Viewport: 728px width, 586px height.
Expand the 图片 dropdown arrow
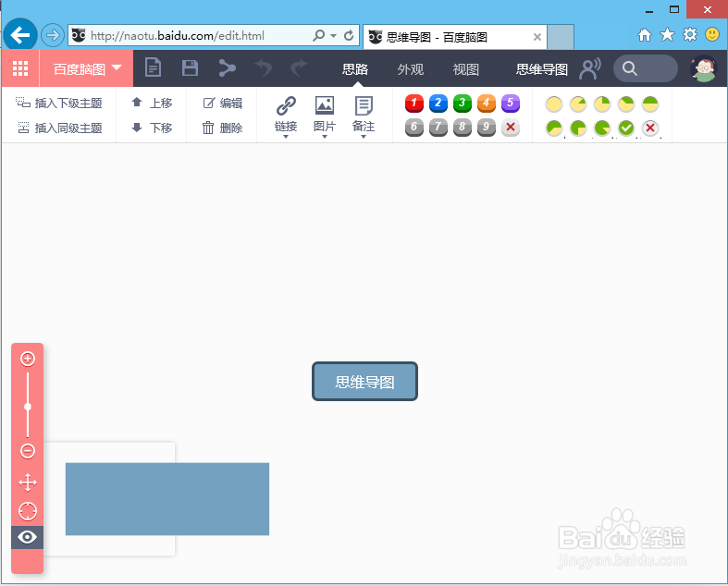pos(325,137)
